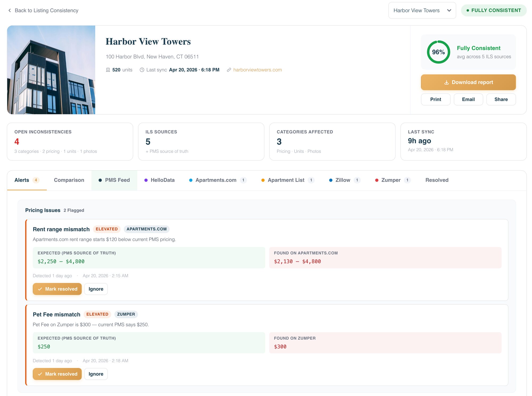Click the Last Sync 9h ago card
Viewport: 532px width, 396px height.
coord(463,142)
